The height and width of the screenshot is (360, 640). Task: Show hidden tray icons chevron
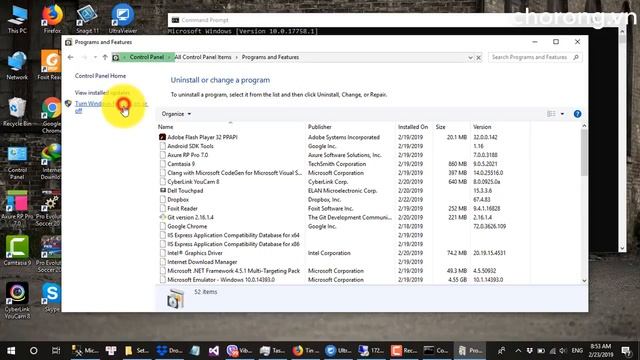coord(518,350)
